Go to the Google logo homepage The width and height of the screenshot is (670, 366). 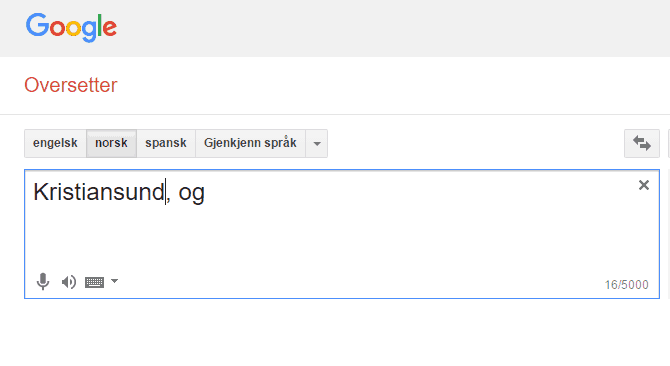(71, 27)
